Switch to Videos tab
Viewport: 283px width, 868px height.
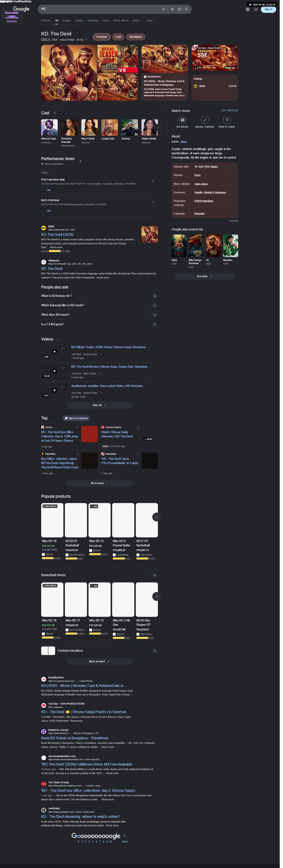click(x=79, y=21)
